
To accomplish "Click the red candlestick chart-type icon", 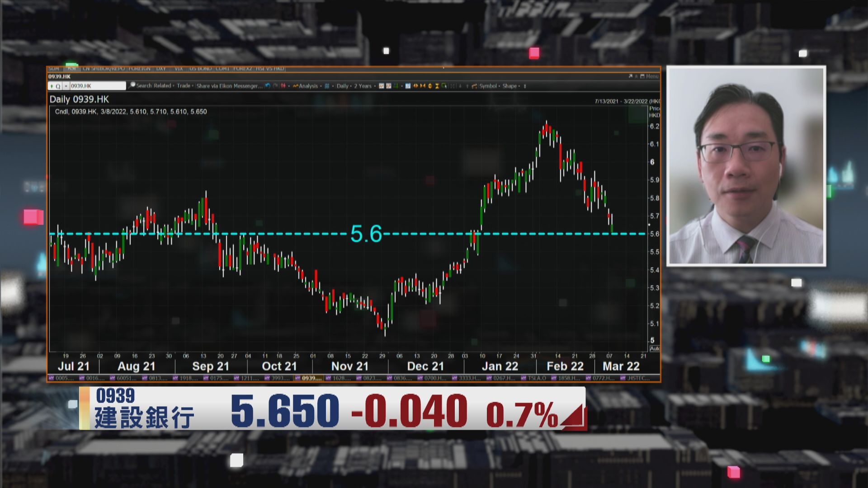I will (283, 86).
